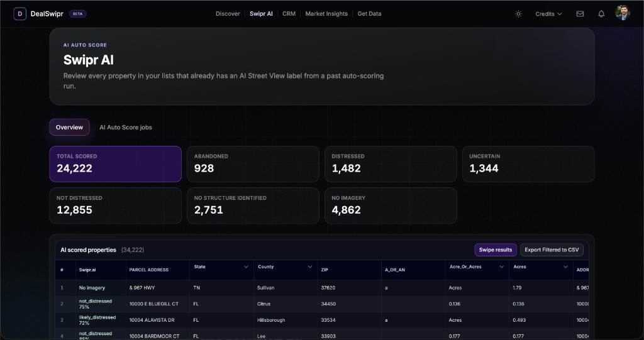The image size is (644, 340).
Task: Open the mail inbox icon
Action: point(580,14)
